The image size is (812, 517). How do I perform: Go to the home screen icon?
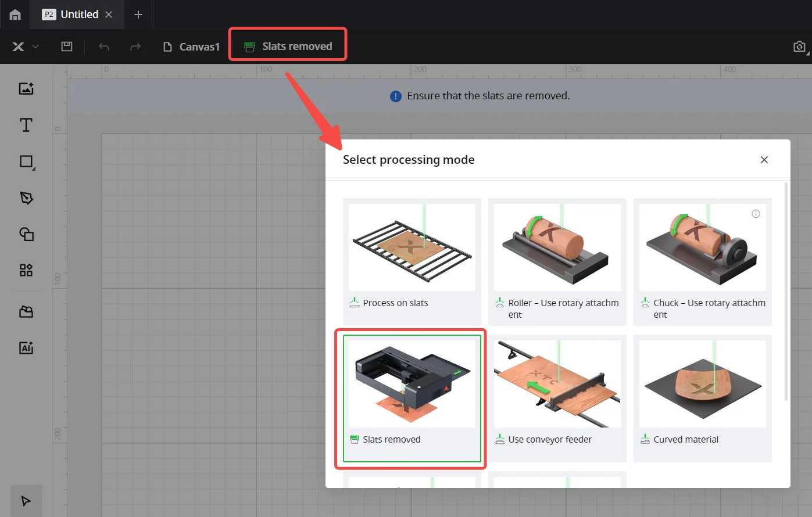pyautogui.click(x=15, y=15)
